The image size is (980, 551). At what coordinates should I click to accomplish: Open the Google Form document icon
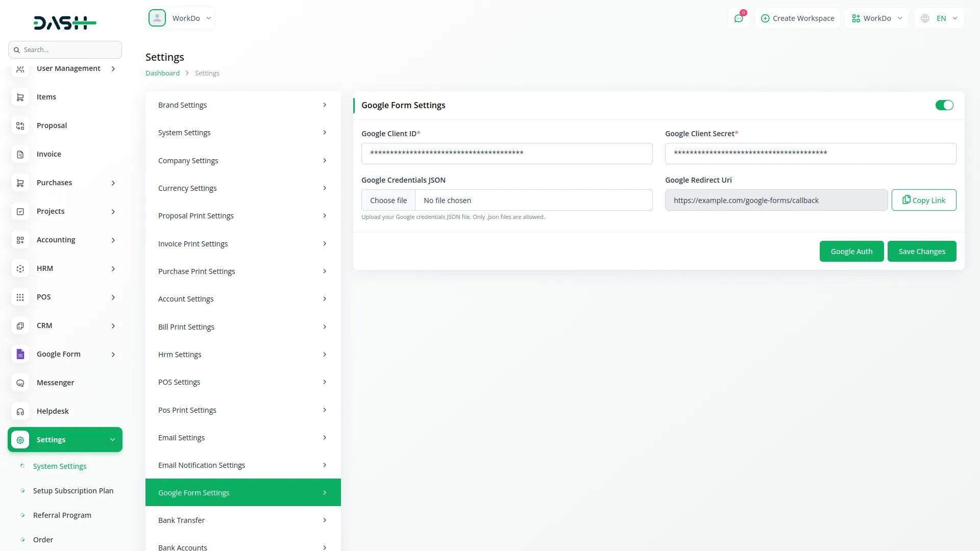point(20,354)
